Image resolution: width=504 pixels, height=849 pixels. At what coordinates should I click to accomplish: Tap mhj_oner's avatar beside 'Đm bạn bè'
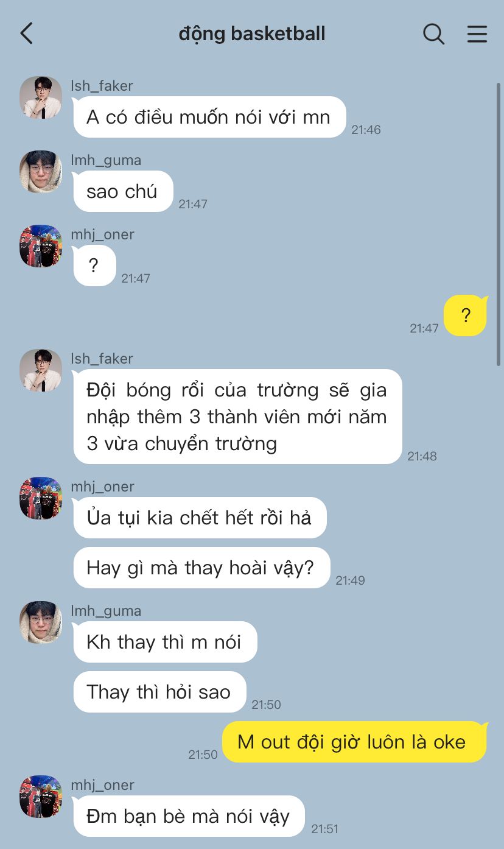click(x=41, y=797)
